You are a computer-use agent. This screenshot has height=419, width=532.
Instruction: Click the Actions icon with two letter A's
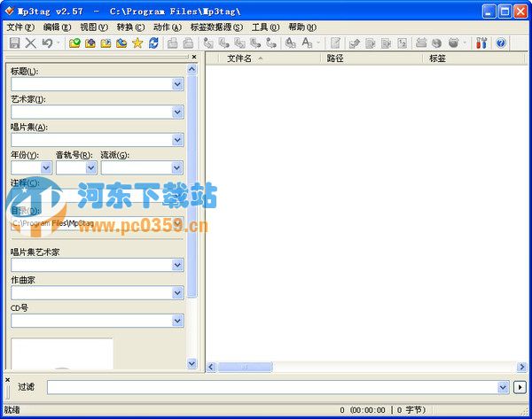(290, 43)
